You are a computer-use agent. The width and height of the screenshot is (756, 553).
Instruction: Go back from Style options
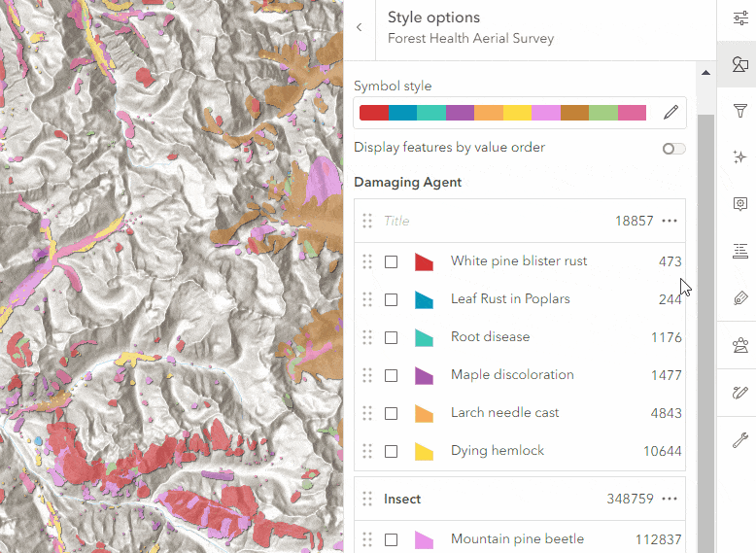click(359, 27)
